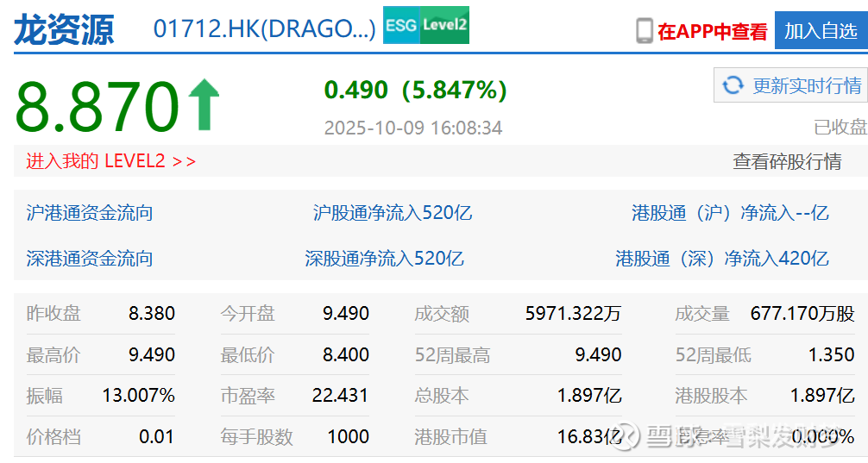This screenshot has height=463, width=868.
Task: Click the green up arrow beside 8.870
Action: click(x=204, y=104)
